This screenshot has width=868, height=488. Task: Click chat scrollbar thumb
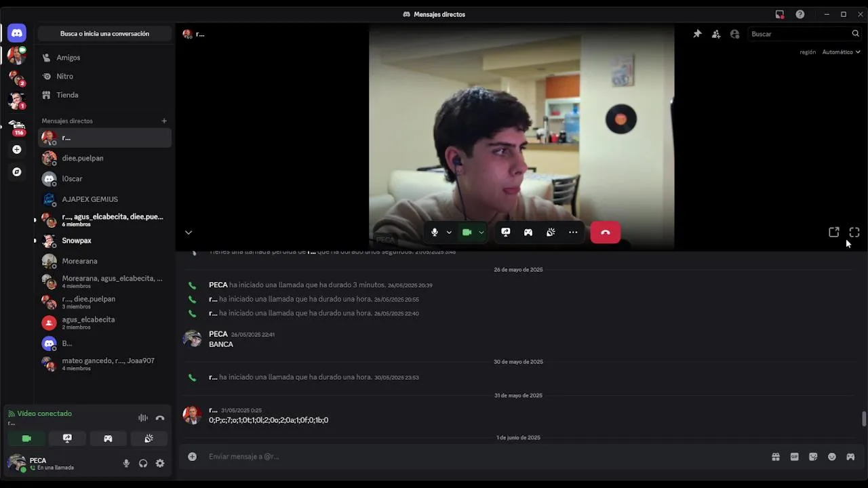[864, 418]
